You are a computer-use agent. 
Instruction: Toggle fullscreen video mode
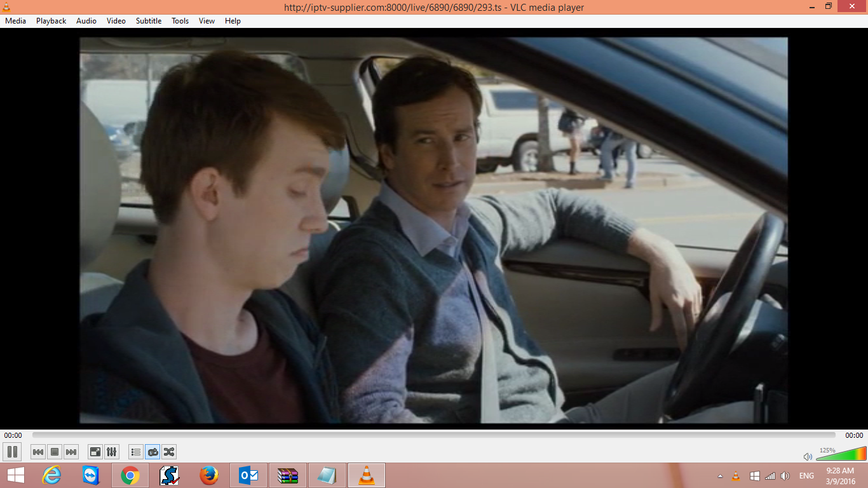pyautogui.click(x=95, y=452)
